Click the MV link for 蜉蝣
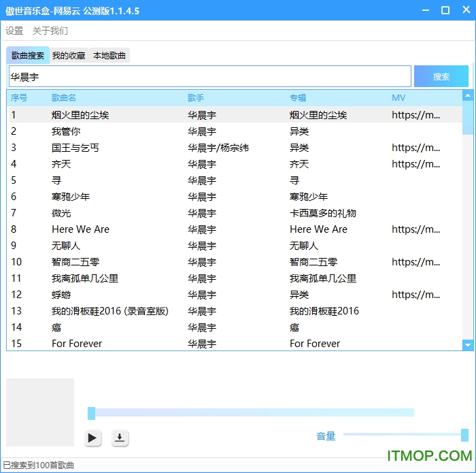 click(x=416, y=295)
